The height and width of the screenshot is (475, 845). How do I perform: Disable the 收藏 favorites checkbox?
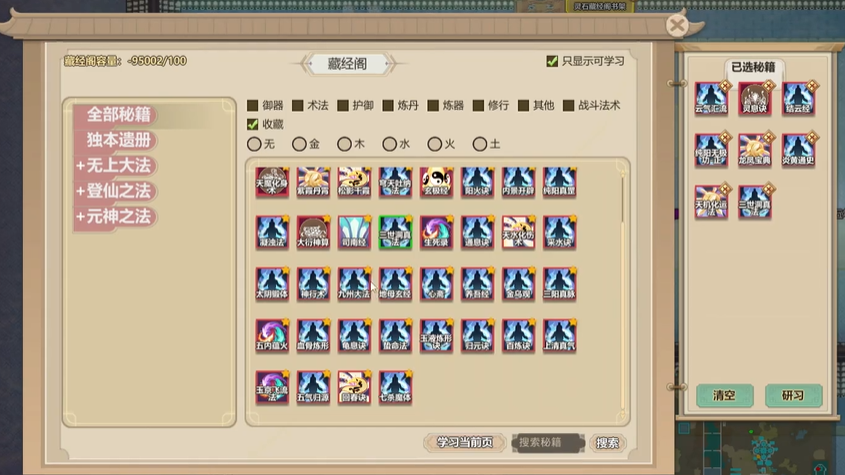[252, 125]
